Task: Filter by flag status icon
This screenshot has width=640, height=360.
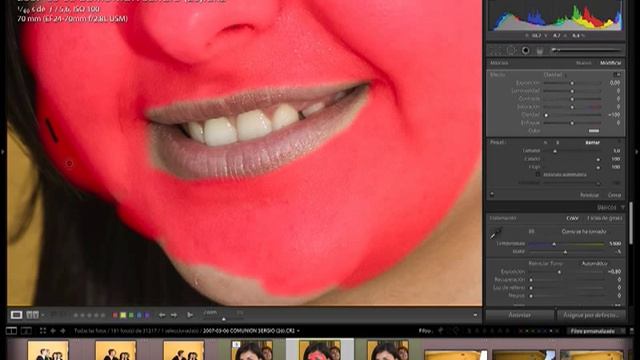Action: pyautogui.click(x=441, y=331)
